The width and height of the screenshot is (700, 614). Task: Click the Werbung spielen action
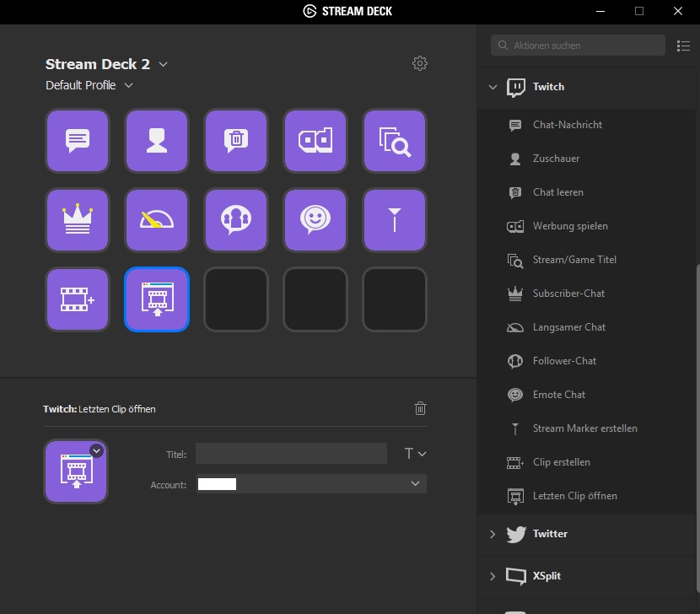pos(587,226)
